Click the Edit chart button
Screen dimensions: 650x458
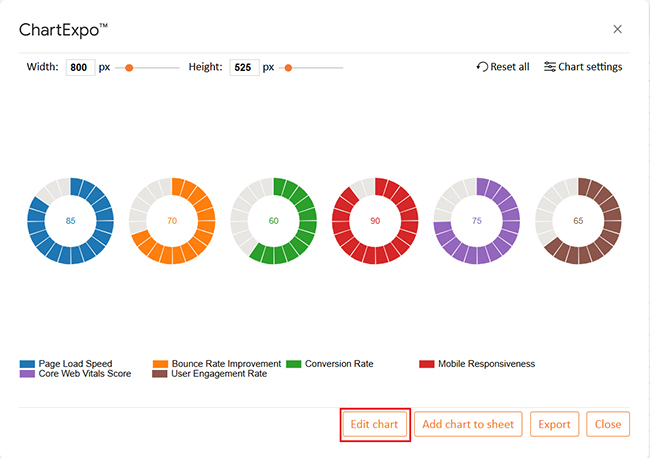(374, 424)
